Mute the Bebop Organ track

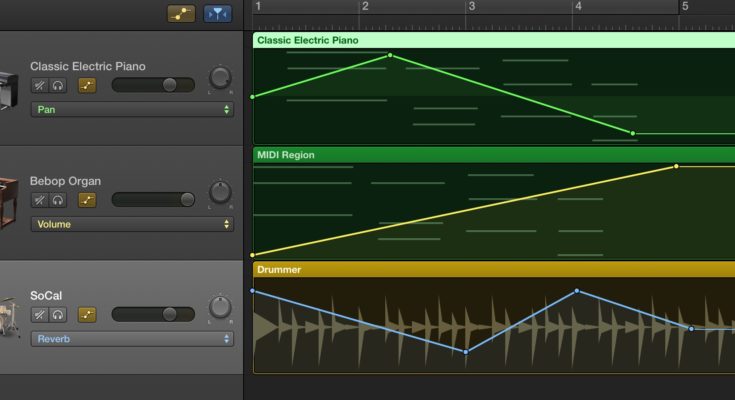click(x=39, y=200)
